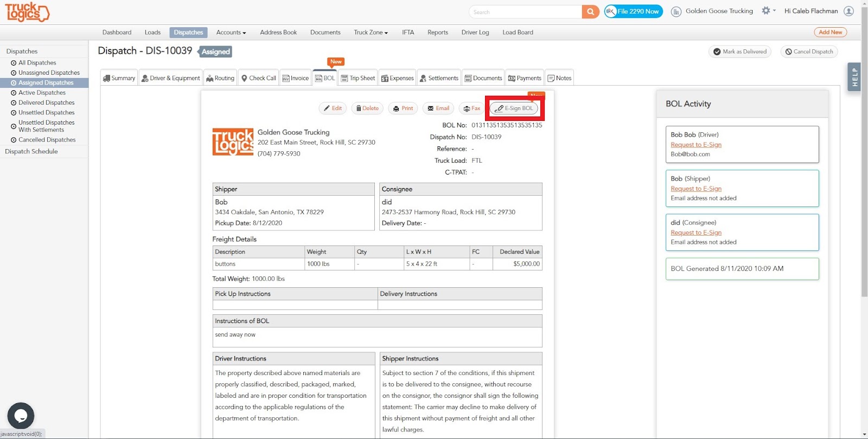Switch to Driver & Equipment tab
Image resolution: width=868 pixels, height=439 pixels.
click(171, 78)
